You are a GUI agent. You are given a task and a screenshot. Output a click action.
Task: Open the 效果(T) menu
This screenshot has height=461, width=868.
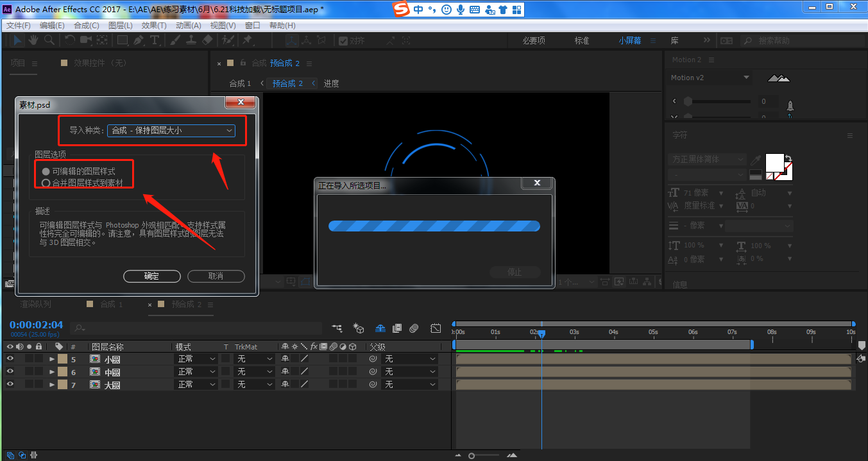154,26
